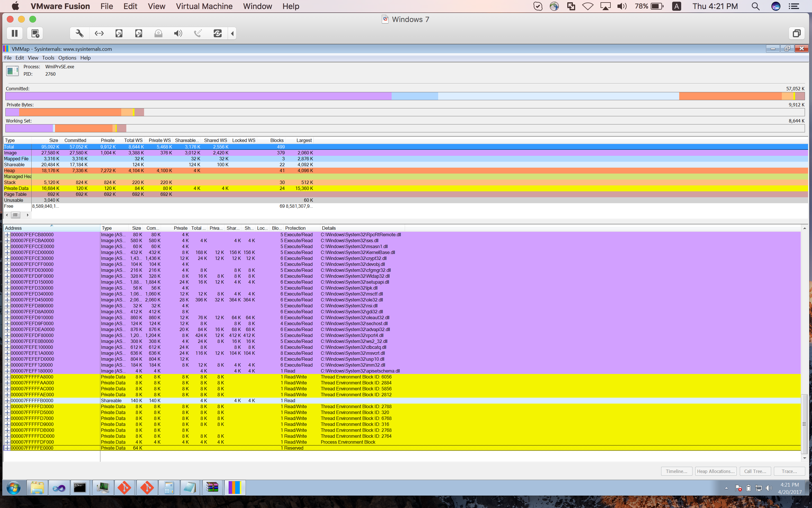This screenshot has height=508, width=812.
Task: Open the notepad-like taskbar icon
Action: point(190,487)
